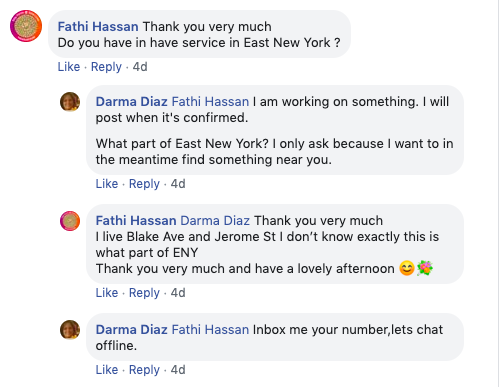The width and height of the screenshot is (499, 387).
Task: Reply to the 'Inbox me your number' comment
Action: pyautogui.click(x=144, y=370)
